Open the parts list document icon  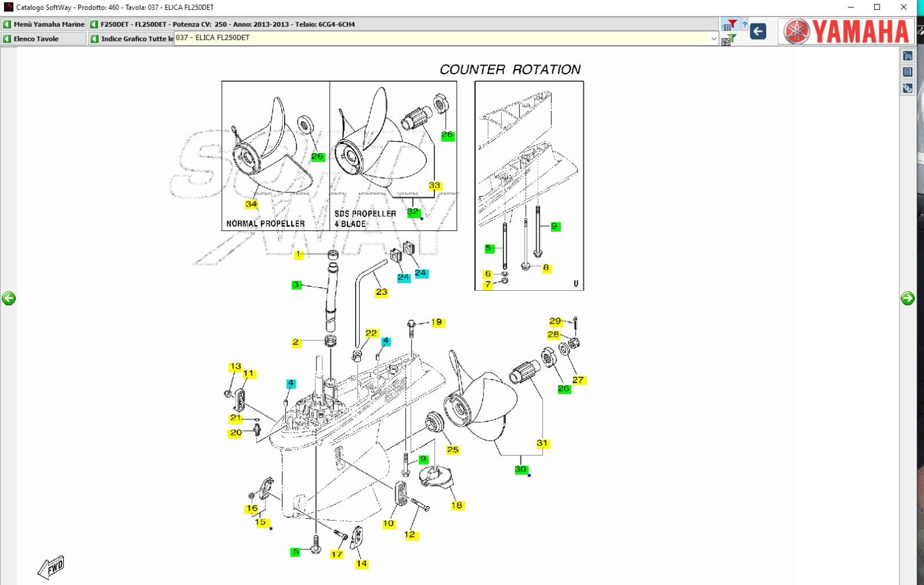(908, 72)
